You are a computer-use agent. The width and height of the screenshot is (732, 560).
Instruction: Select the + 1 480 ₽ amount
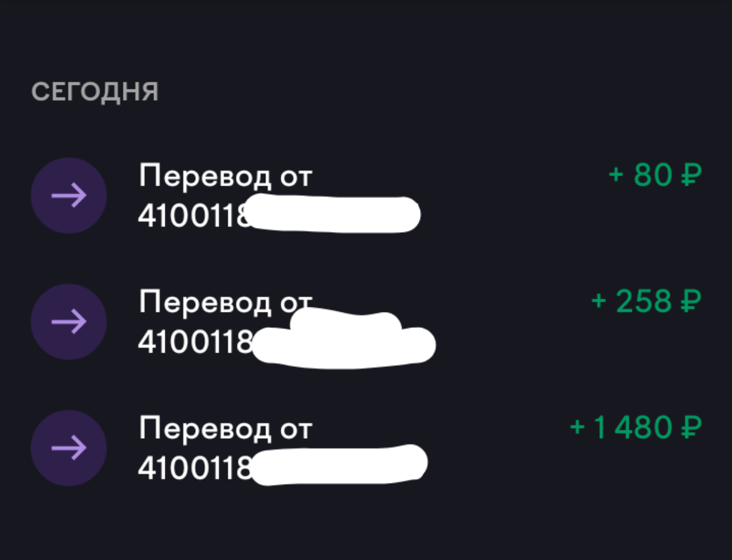pyautogui.click(x=635, y=428)
